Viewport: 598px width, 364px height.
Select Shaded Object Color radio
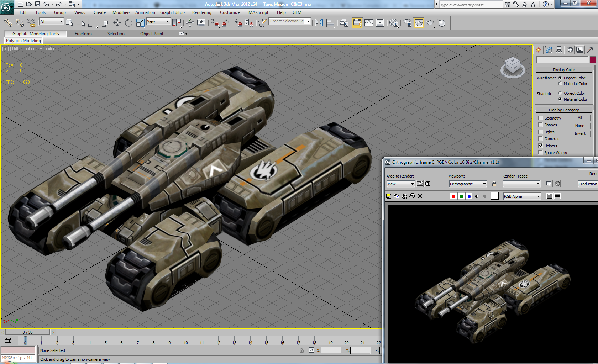coord(560,93)
